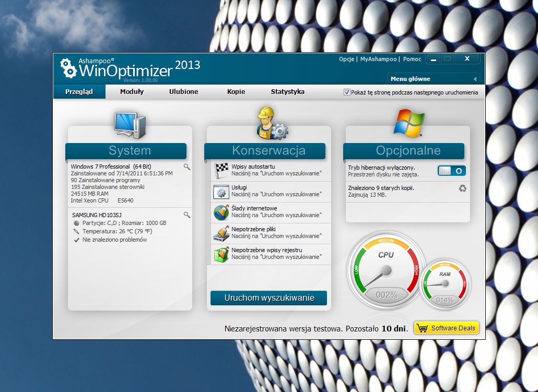Click the System header banner
Image resolution: width=538 pixels, height=392 pixels.
coord(126,151)
